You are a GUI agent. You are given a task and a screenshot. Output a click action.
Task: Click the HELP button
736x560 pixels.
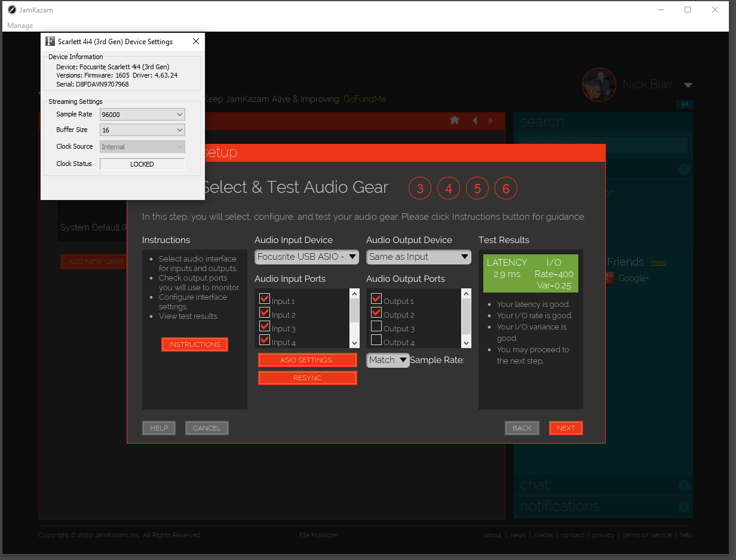pos(159,428)
